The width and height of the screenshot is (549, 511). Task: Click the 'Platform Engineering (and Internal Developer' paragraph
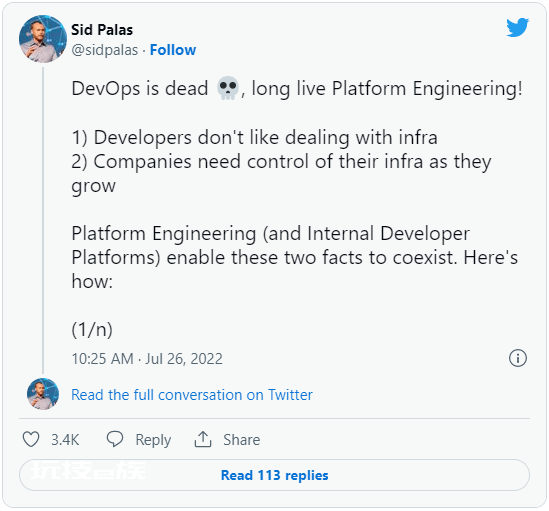coord(294,257)
